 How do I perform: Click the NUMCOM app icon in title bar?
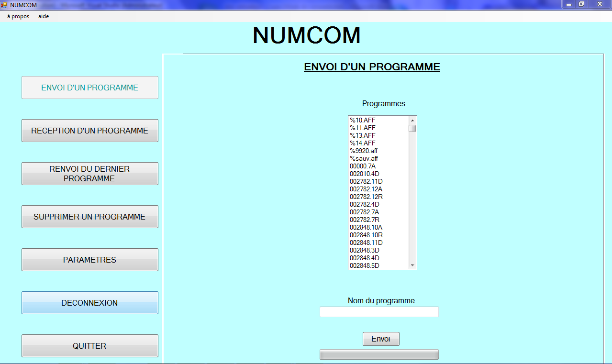coord(4,5)
